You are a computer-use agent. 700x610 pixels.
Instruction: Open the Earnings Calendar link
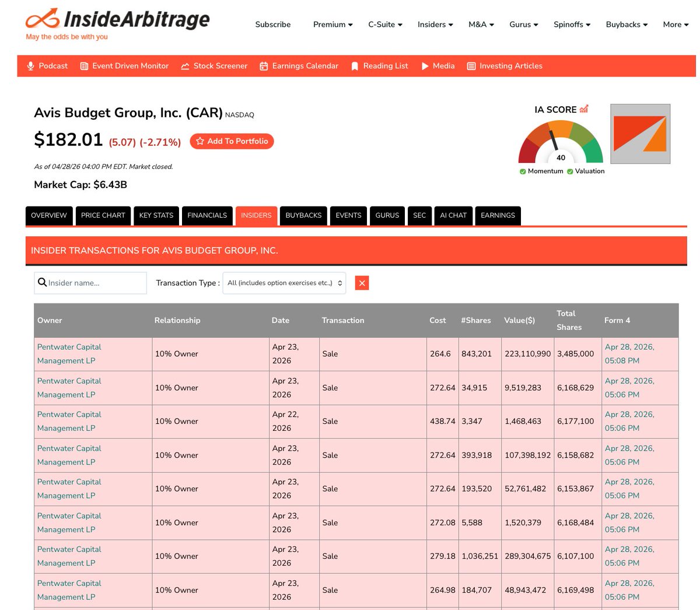pyautogui.click(x=305, y=66)
